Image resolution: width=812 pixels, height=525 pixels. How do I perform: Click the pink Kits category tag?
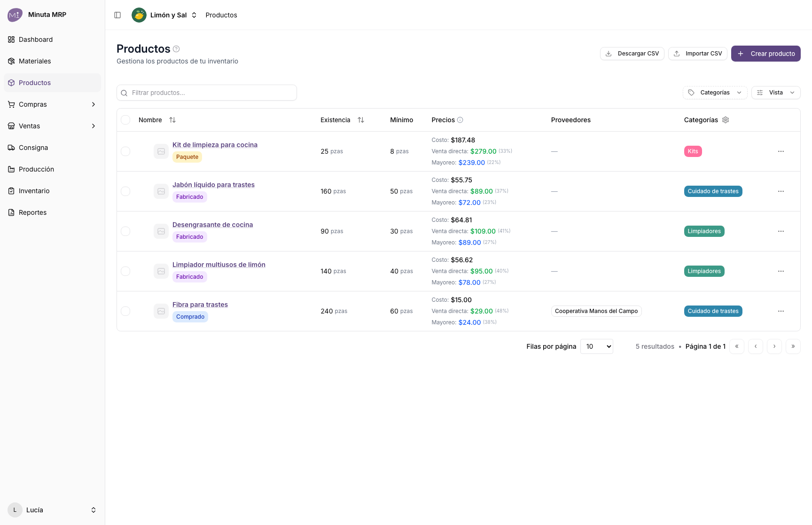[693, 151]
